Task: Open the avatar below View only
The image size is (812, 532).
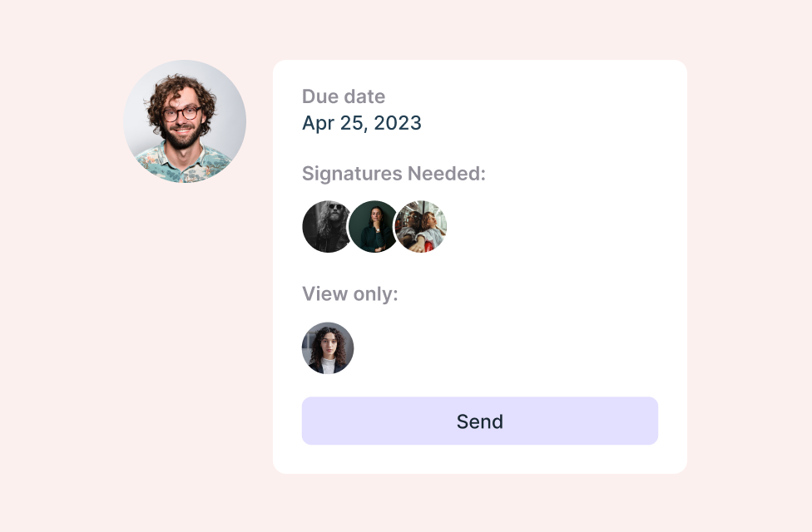Action: 328,348
